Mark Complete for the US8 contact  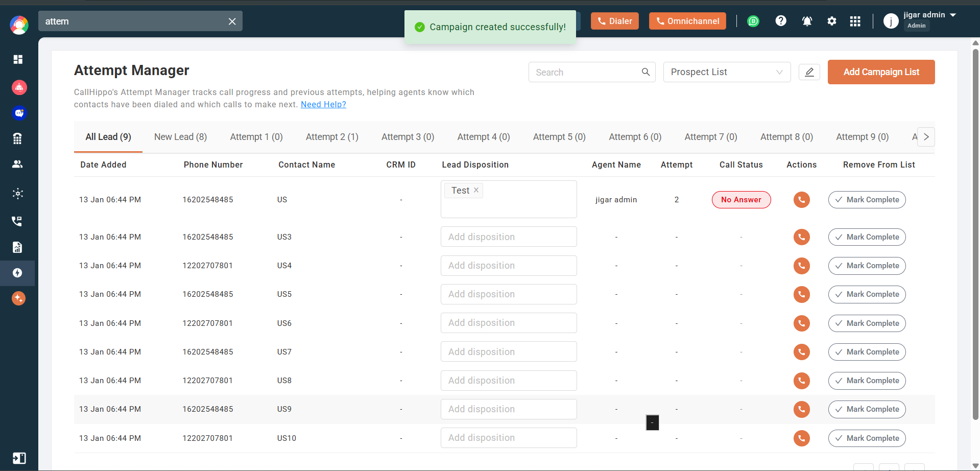(x=867, y=381)
